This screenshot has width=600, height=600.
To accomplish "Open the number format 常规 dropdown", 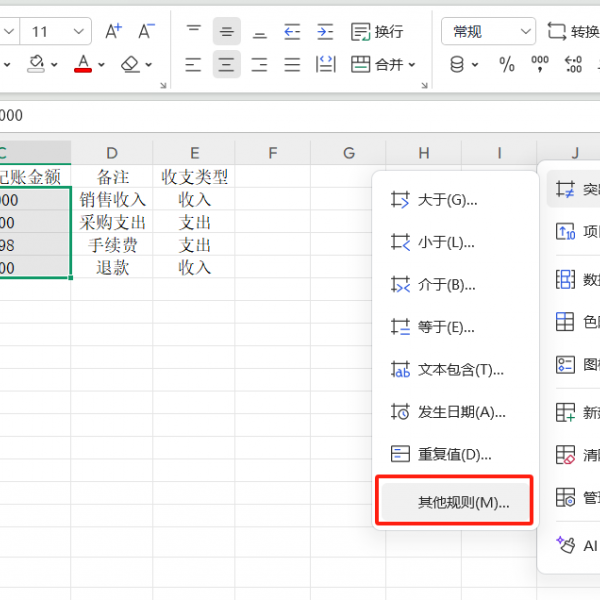I will pyautogui.click(x=488, y=32).
